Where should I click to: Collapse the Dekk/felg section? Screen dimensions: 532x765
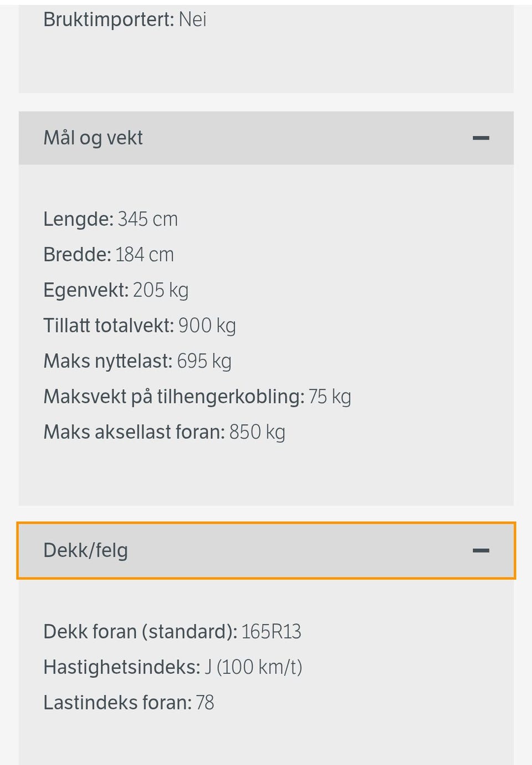click(x=266, y=550)
